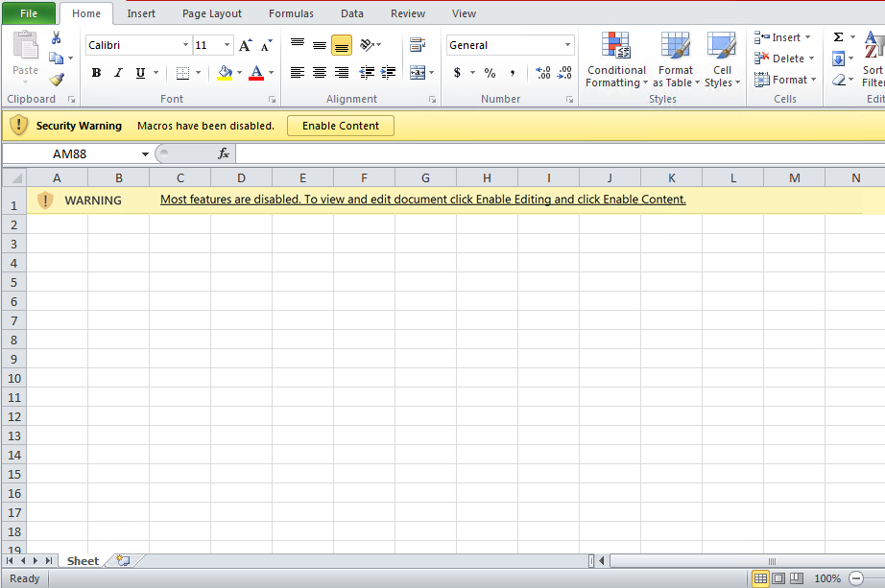Toggle Bold formatting
The height and width of the screenshot is (588, 885).
coord(96,73)
